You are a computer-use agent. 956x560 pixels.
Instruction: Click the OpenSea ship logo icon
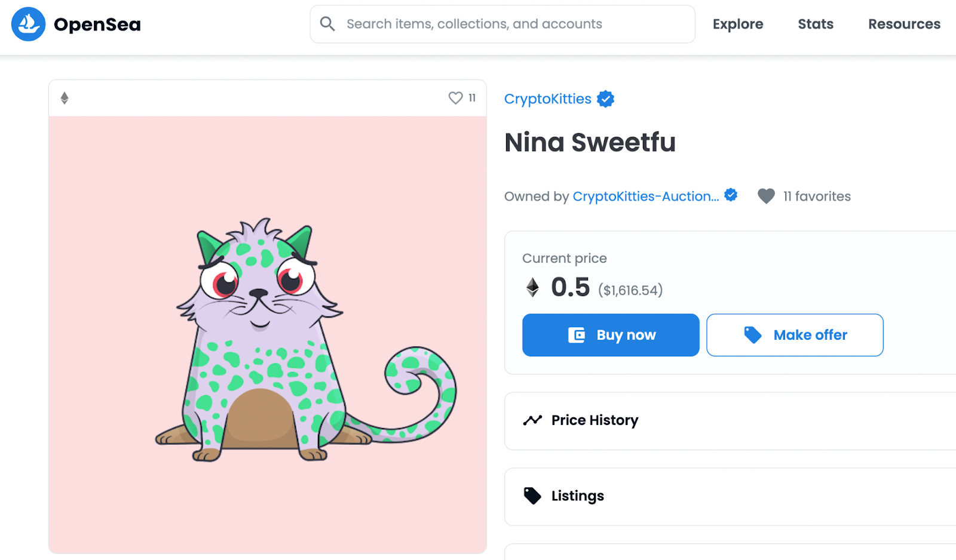pos(28,24)
